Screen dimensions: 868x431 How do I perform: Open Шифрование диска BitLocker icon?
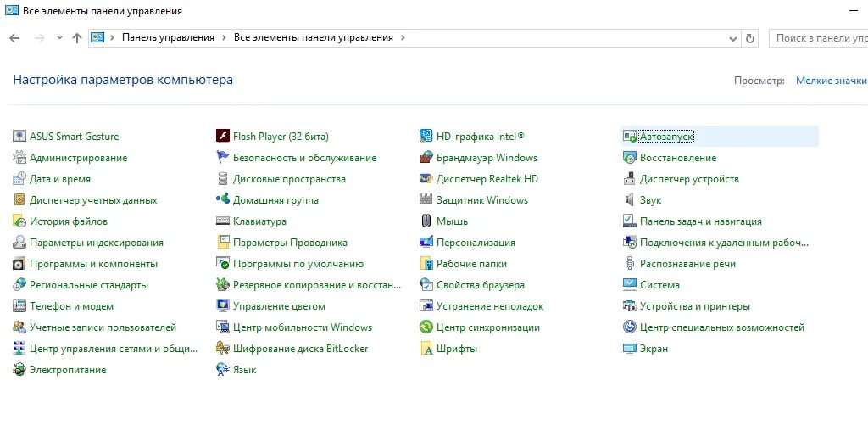[x=223, y=349]
